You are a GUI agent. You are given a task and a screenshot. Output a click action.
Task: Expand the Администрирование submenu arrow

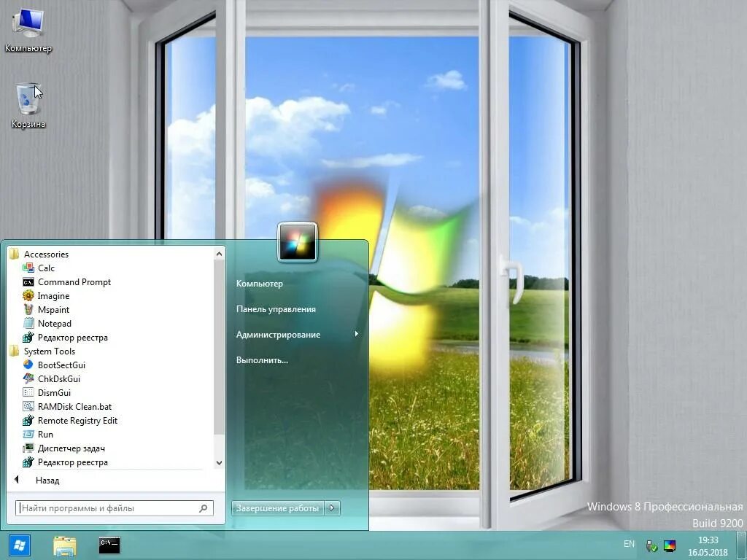pos(356,334)
